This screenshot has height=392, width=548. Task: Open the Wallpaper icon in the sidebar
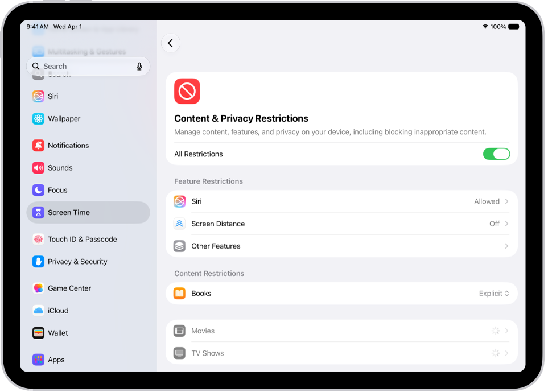[39, 119]
